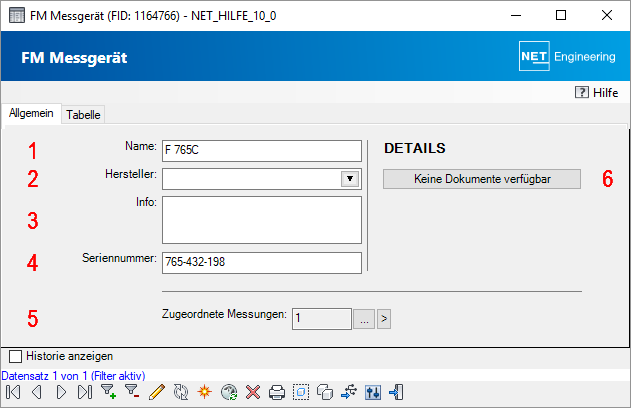
Task: Select the Allgemein tab
Action: (31, 113)
